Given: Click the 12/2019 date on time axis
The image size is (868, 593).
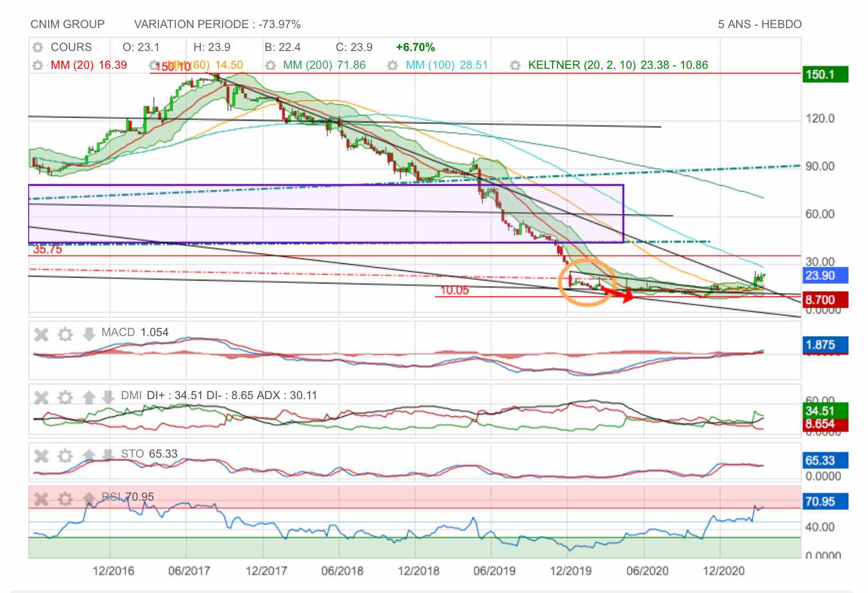Looking at the screenshot, I should click(x=570, y=571).
